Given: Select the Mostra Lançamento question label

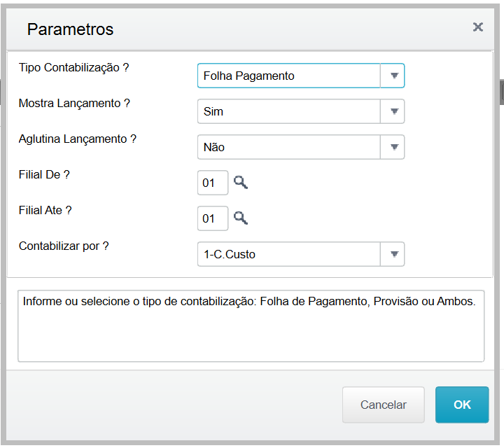Looking at the screenshot, I should tap(74, 104).
